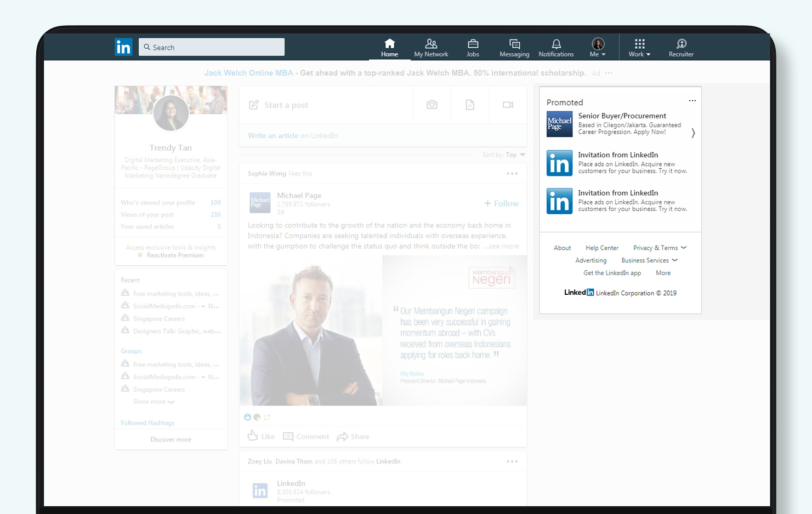Open LinkedIn link above promoted feed post
This screenshot has height=514, width=812.
[388, 461]
